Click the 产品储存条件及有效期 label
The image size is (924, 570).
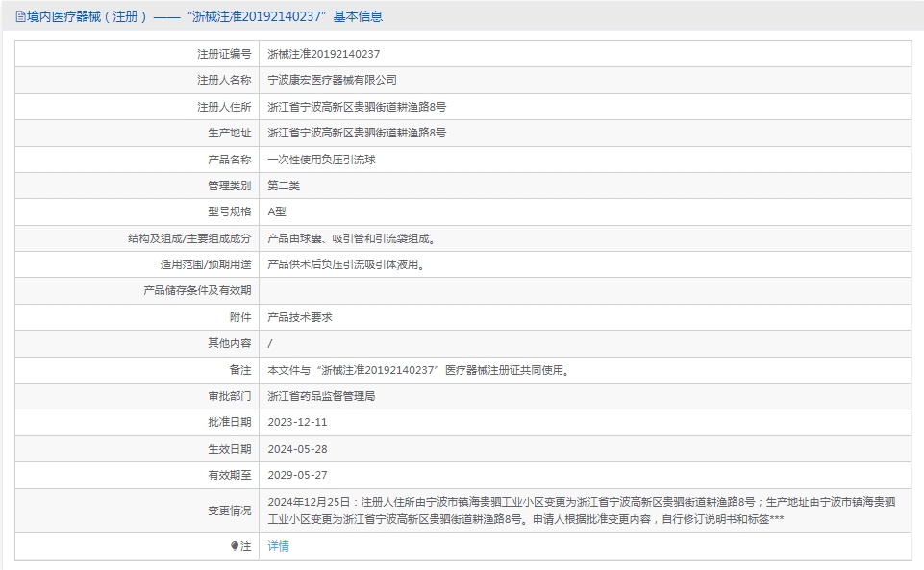coord(197,290)
